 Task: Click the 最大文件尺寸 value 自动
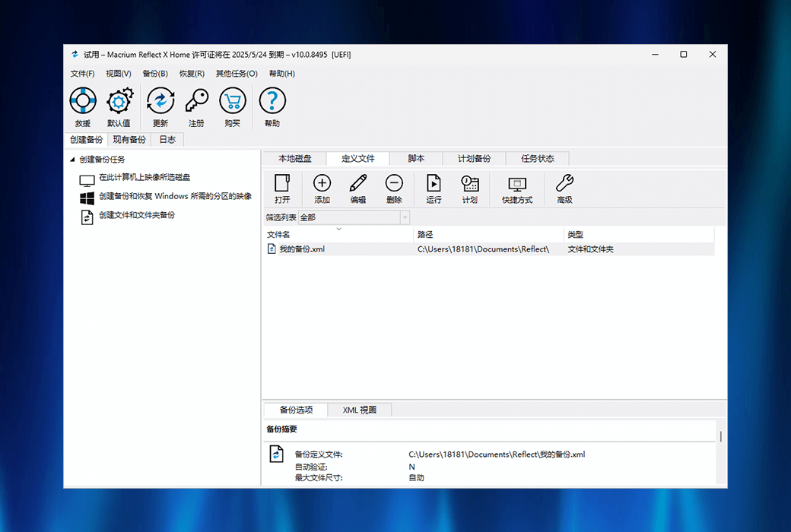(x=416, y=477)
